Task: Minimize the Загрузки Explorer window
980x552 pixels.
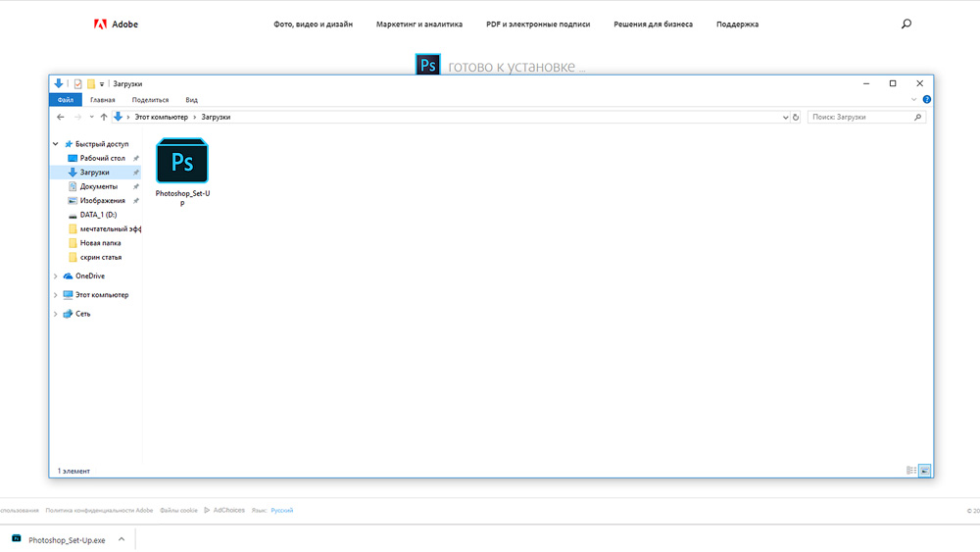Action: (866, 83)
